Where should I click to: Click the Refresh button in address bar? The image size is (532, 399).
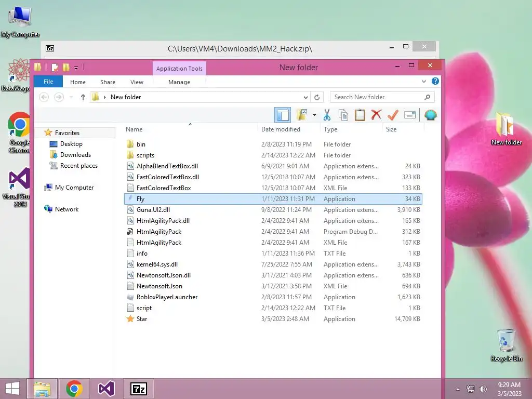pos(317,97)
